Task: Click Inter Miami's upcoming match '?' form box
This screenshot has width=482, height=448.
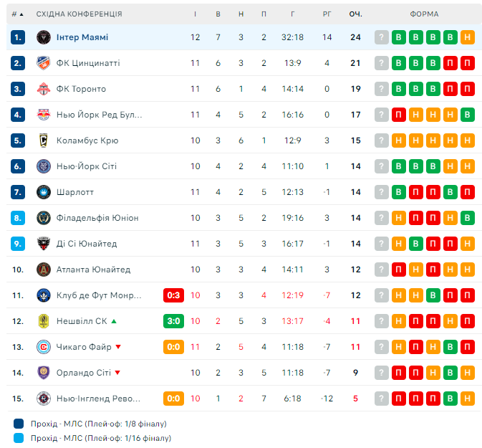Action: tap(382, 38)
